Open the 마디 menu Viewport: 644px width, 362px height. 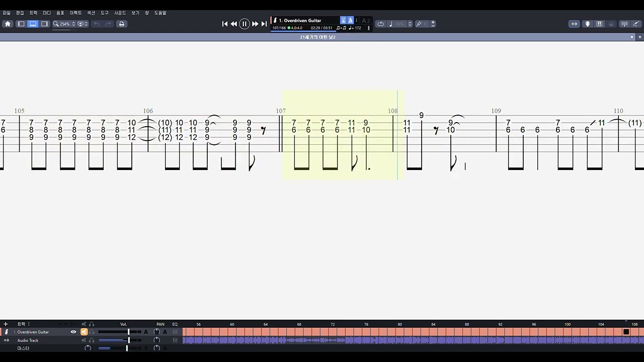tap(47, 13)
